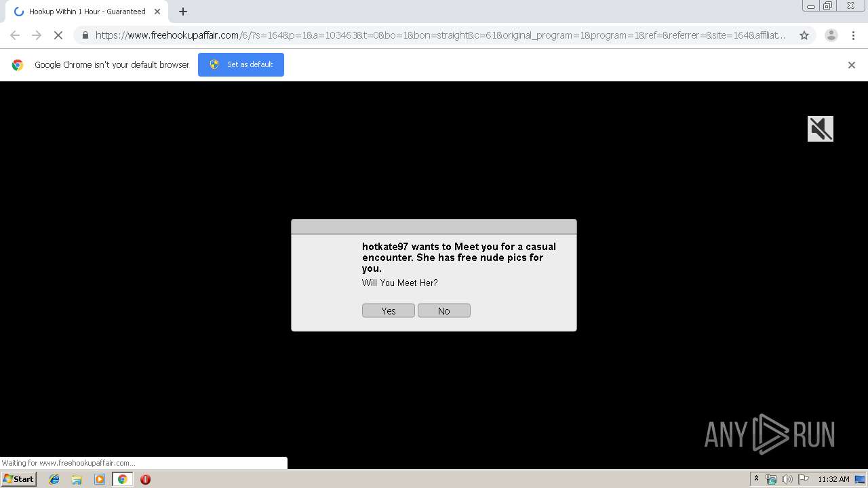868x488 pixels.
Task: Click Set as default button
Action: click(241, 64)
